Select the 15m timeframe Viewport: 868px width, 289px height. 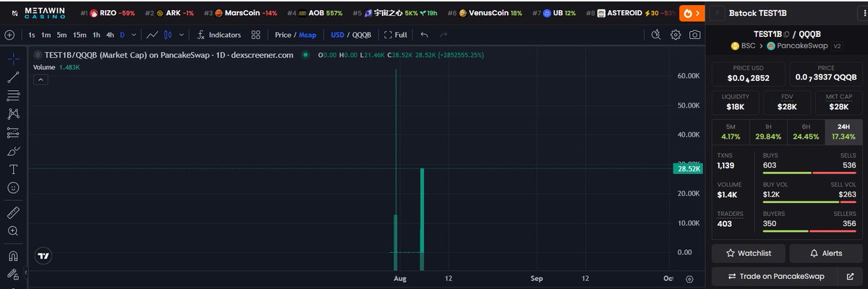(x=80, y=35)
